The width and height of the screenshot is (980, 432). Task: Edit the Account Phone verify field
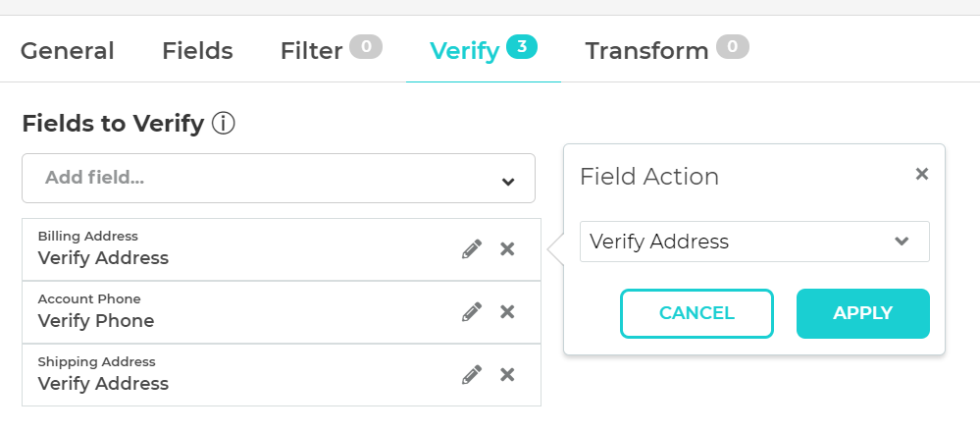tap(472, 312)
